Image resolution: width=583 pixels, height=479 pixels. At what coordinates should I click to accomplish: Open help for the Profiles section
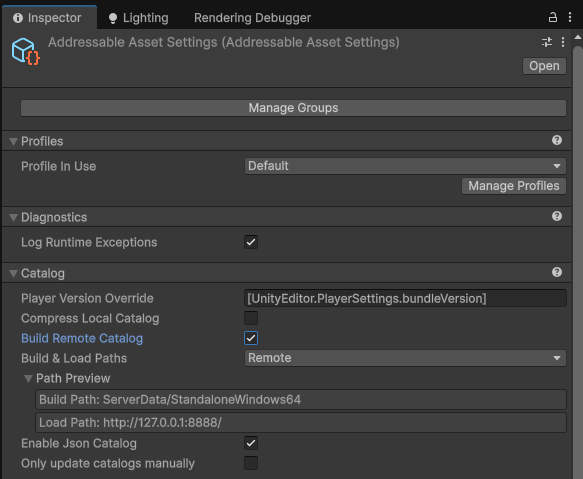tap(557, 140)
